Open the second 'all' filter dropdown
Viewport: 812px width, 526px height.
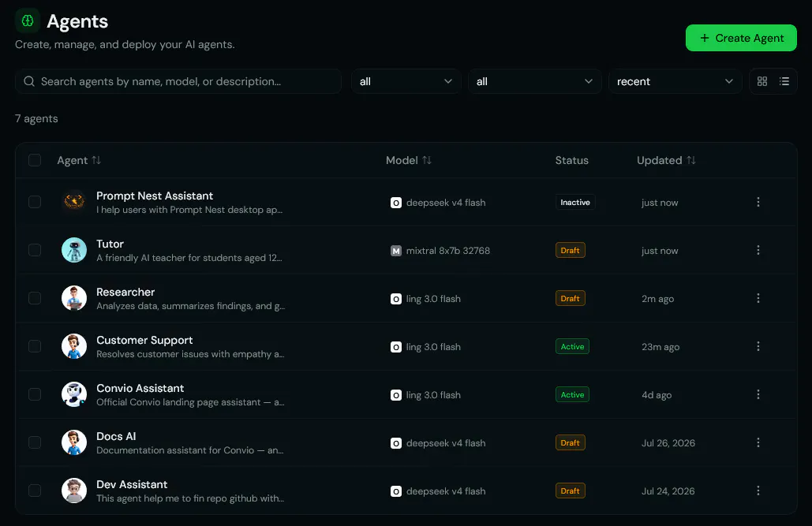point(534,81)
